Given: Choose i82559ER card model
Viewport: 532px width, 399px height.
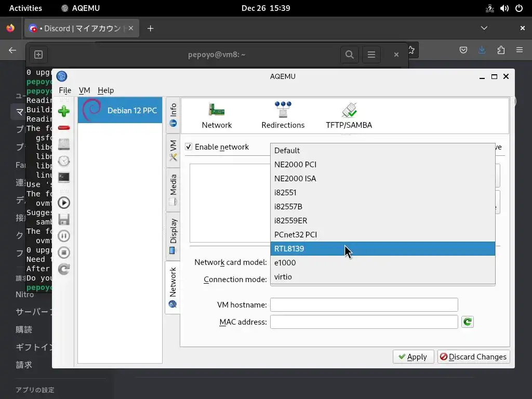Looking at the screenshot, I should pos(383,220).
